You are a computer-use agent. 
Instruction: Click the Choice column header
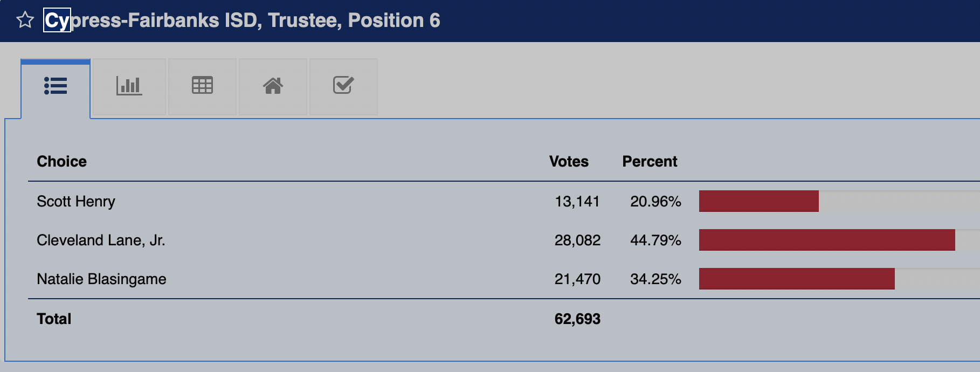(61, 162)
